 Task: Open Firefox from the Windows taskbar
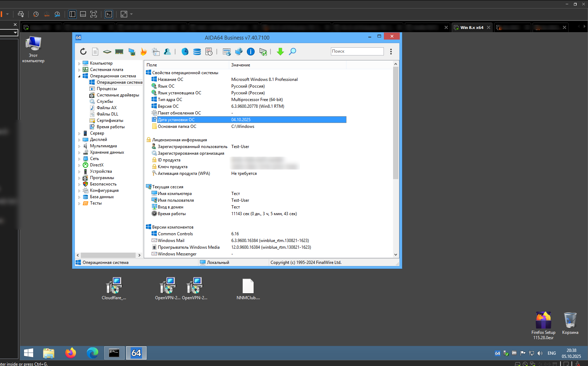71,353
